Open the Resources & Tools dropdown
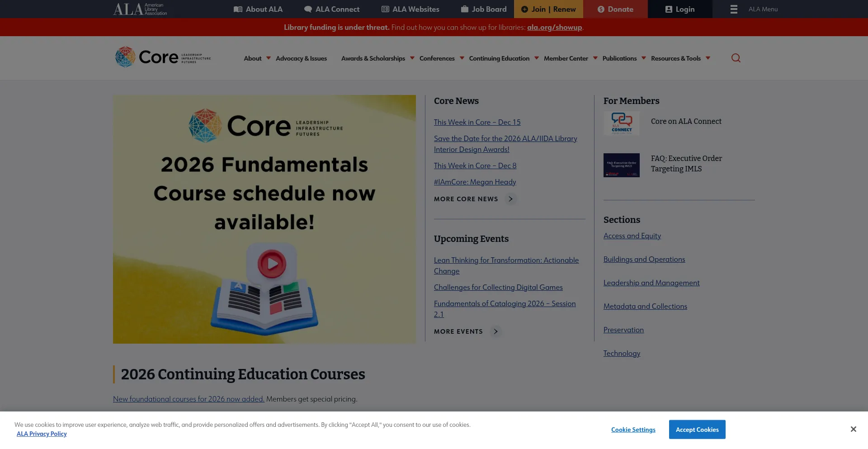Viewport: 868px width, 449px height. click(x=708, y=58)
